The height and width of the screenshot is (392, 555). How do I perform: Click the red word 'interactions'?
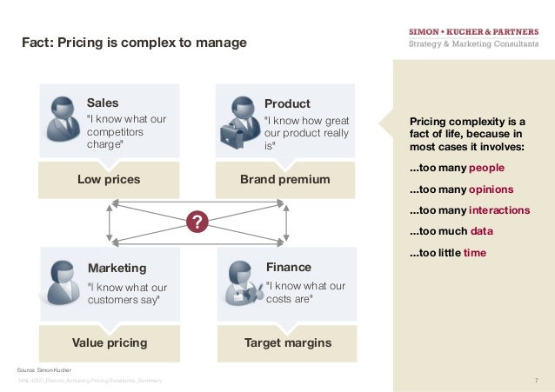coord(499,210)
